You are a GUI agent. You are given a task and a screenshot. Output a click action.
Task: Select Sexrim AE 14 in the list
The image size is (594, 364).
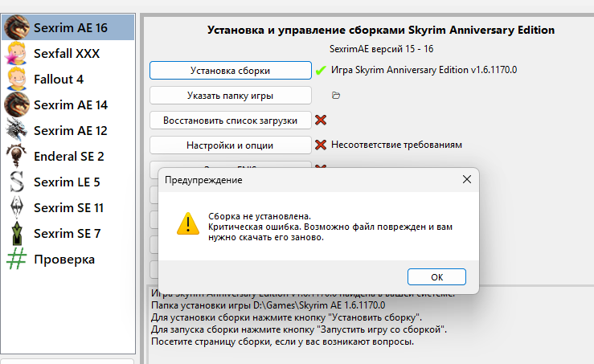(x=71, y=104)
